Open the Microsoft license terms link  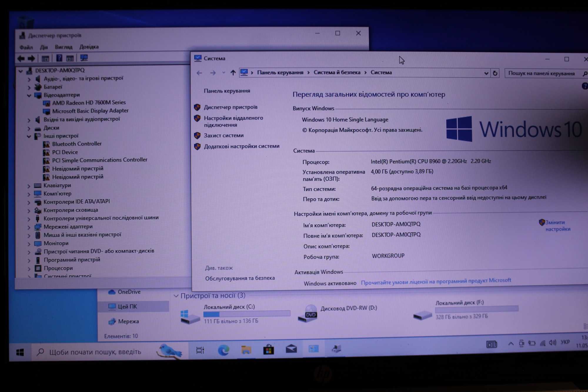[436, 281]
